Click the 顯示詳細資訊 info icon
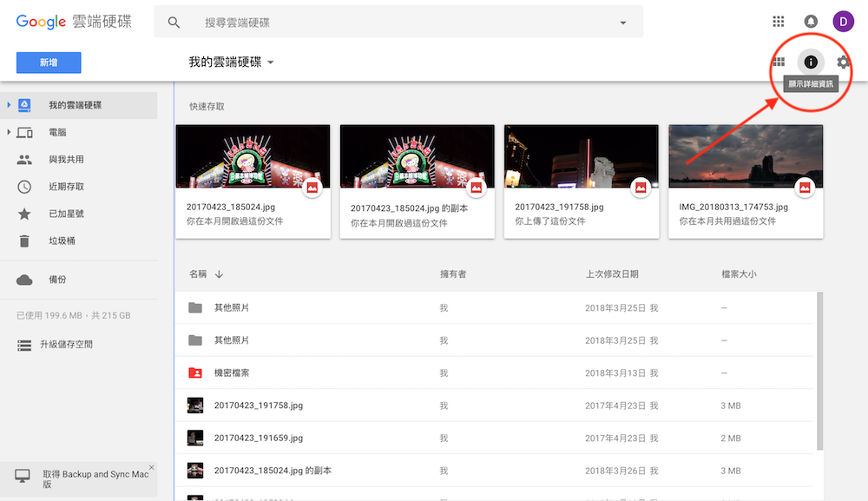 (x=811, y=62)
